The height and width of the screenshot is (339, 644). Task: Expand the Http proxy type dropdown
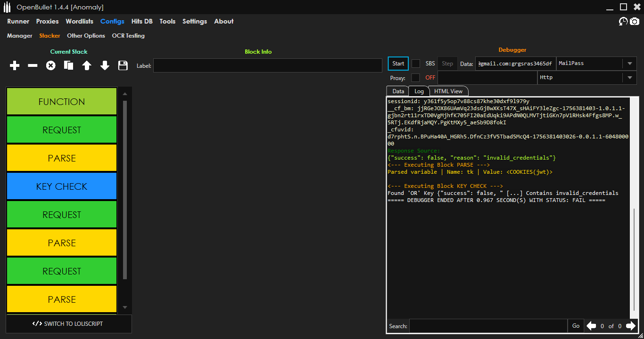coord(630,78)
